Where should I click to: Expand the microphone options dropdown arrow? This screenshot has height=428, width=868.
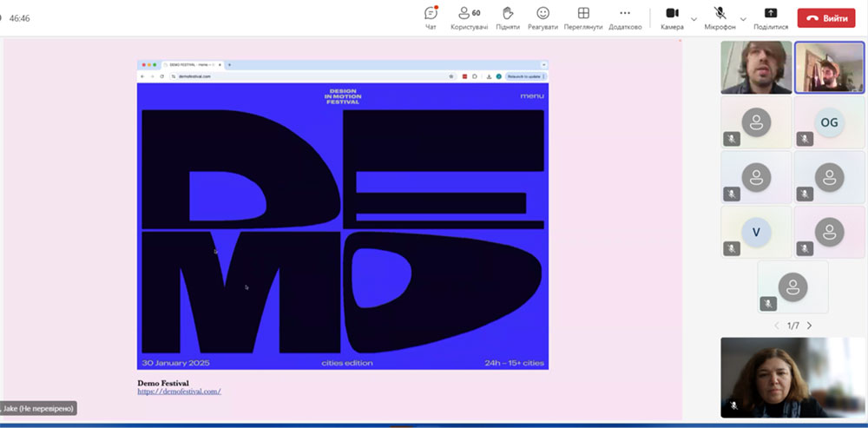pyautogui.click(x=744, y=19)
